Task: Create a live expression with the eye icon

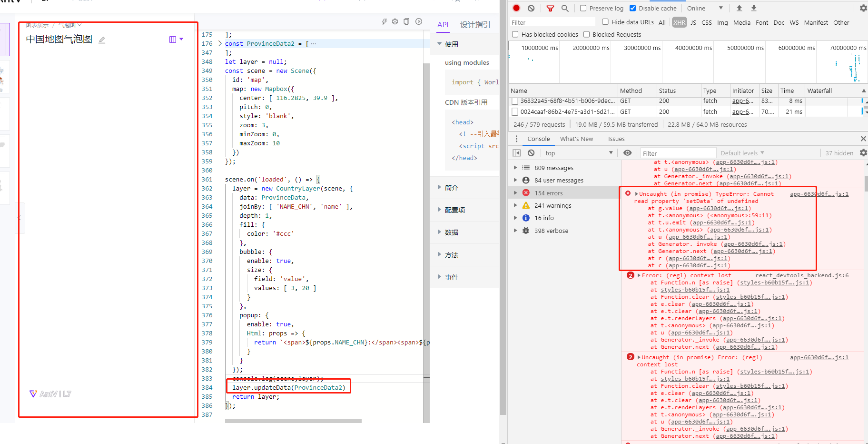Action: click(627, 152)
